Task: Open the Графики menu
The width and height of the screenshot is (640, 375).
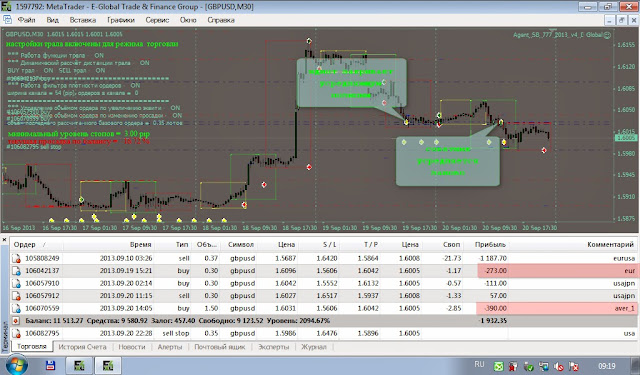Action: point(121,20)
